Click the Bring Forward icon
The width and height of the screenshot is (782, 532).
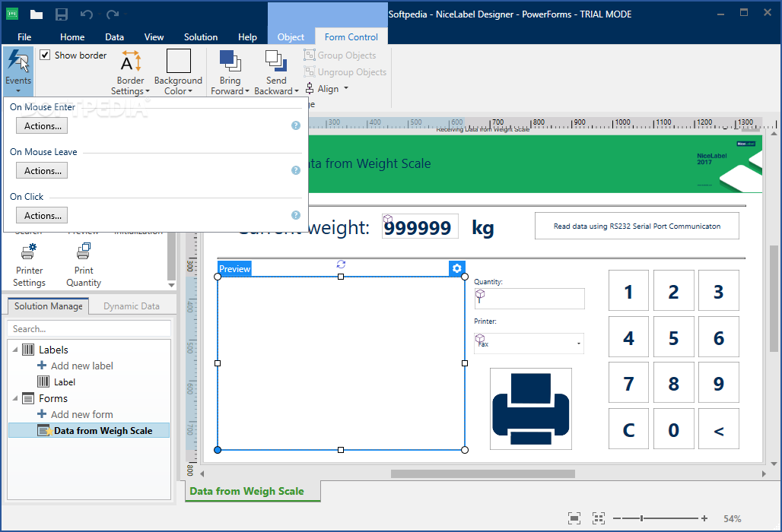(230, 62)
